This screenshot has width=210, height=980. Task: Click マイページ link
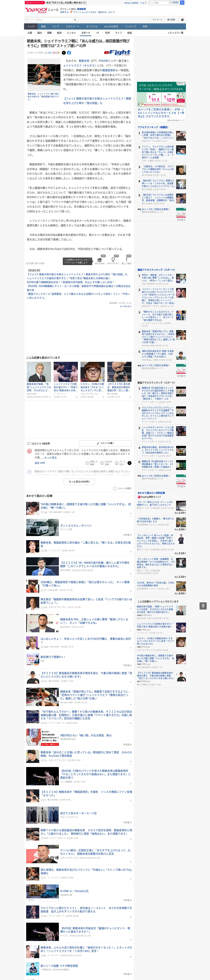157,20
